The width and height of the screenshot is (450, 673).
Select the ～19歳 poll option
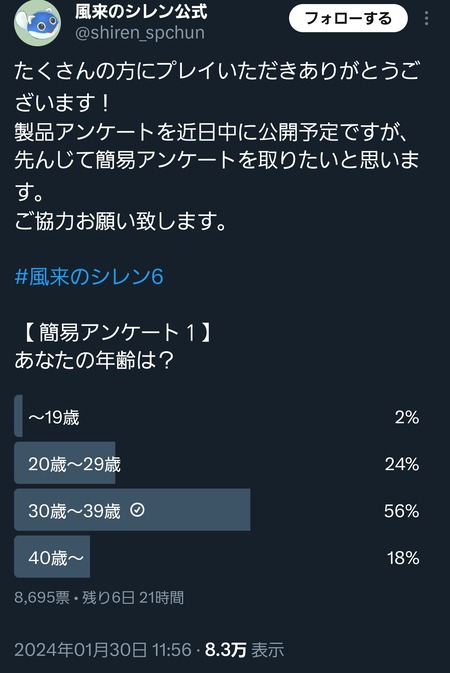tap(217, 416)
